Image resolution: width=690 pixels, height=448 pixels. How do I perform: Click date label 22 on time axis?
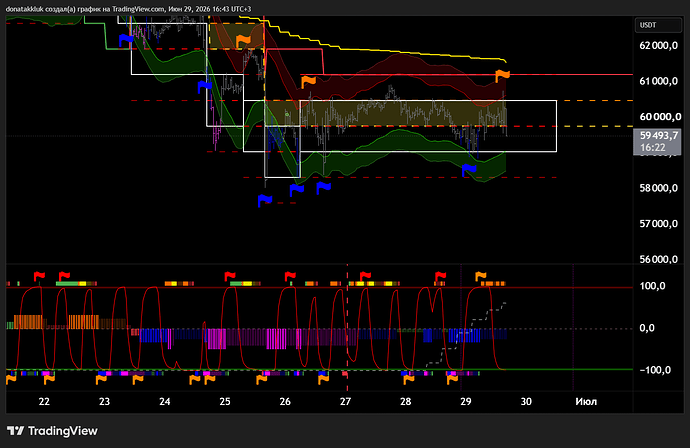44,401
